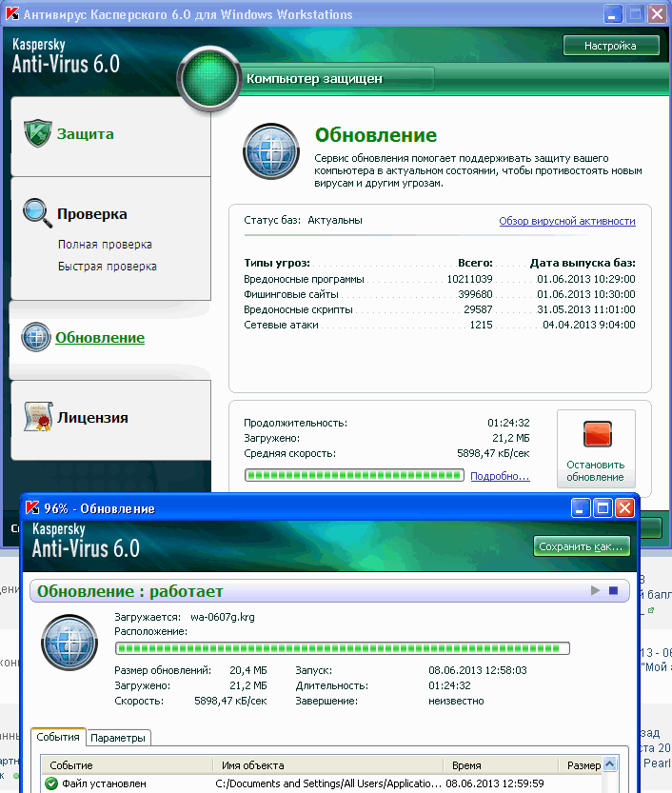672x793 pixels.
Task: Close the main Антивирус Касперского window
Action: point(657,13)
